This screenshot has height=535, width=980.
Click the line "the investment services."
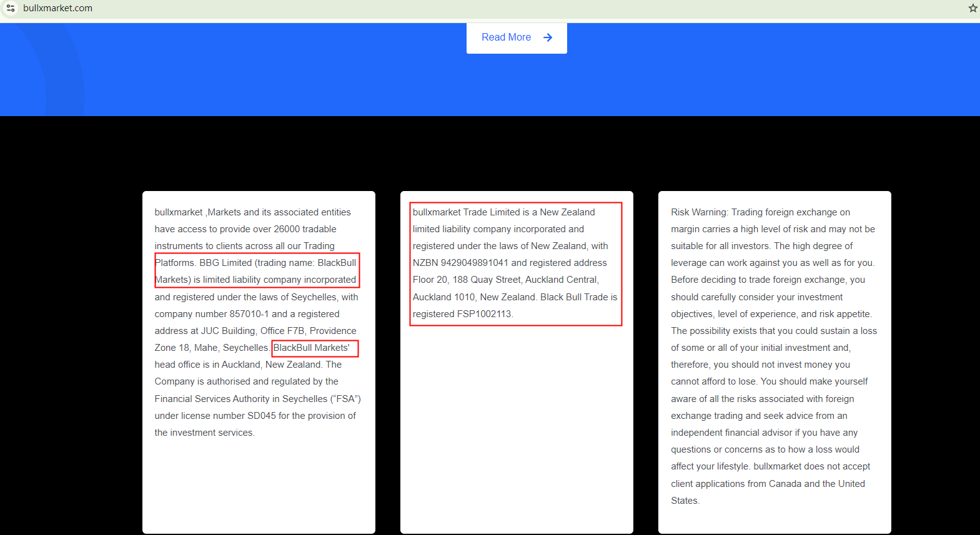coord(205,433)
